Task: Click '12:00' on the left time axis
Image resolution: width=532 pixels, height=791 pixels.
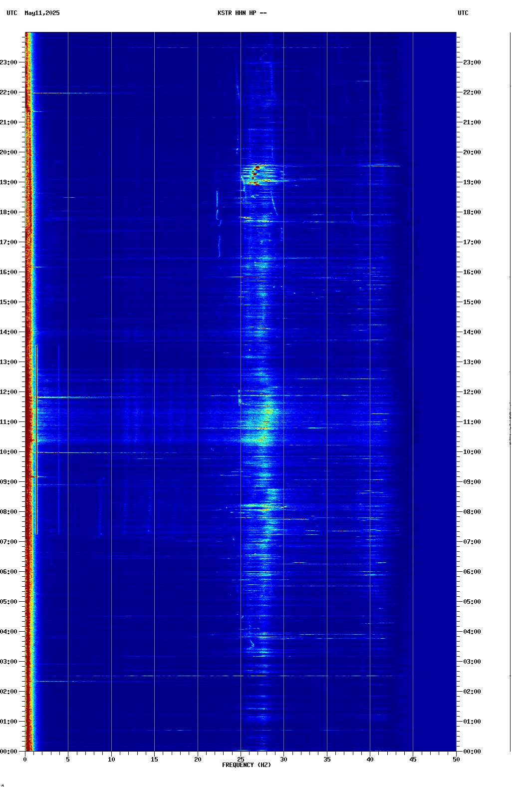Action: (8, 392)
